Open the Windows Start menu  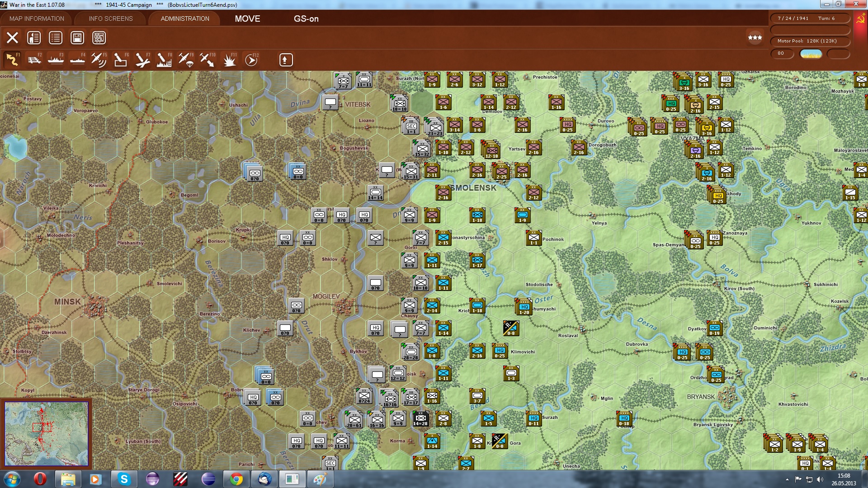[12, 479]
